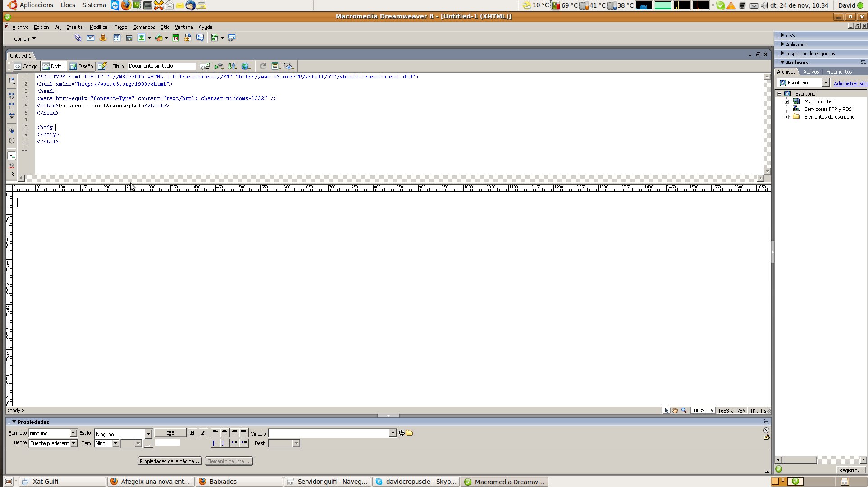Click the Preview in browser globe icon

tap(245, 66)
